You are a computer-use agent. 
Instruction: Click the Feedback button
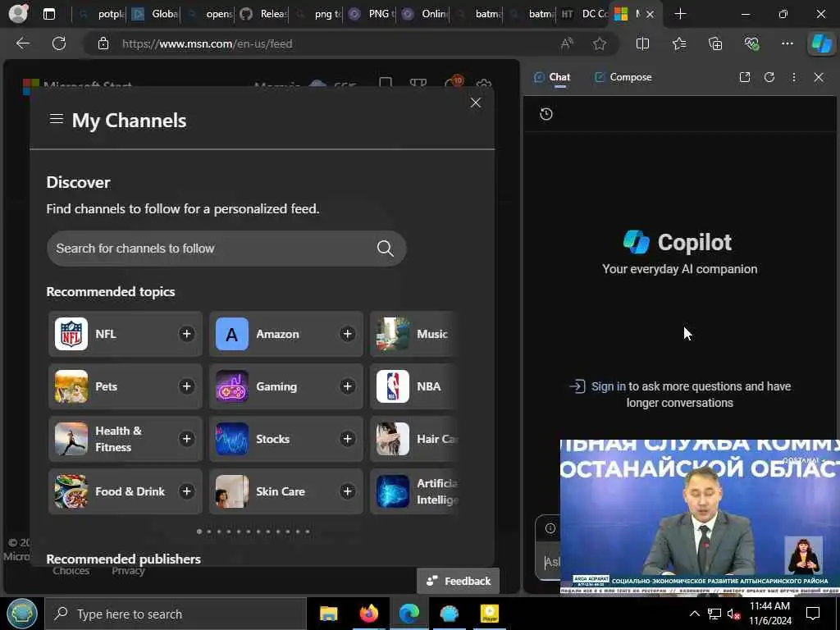point(458,582)
